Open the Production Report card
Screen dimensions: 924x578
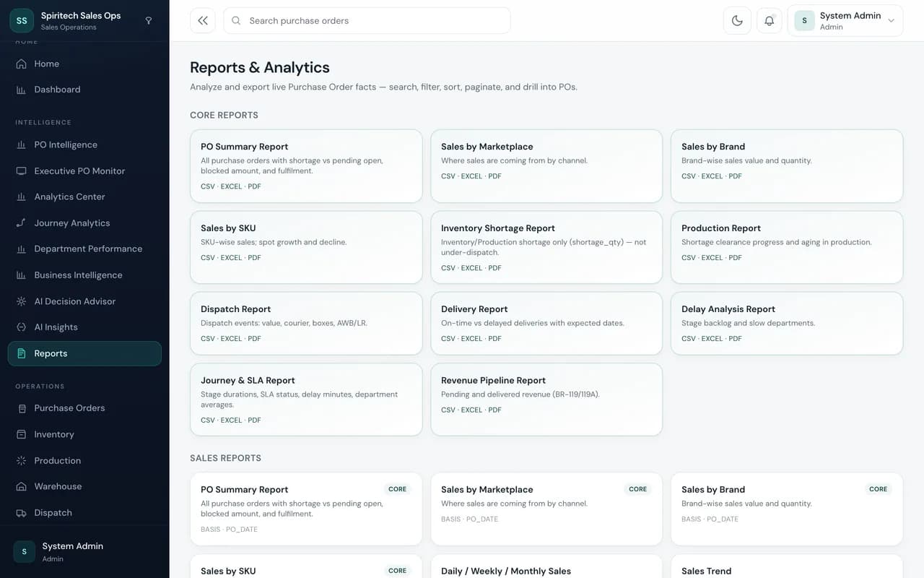click(787, 247)
